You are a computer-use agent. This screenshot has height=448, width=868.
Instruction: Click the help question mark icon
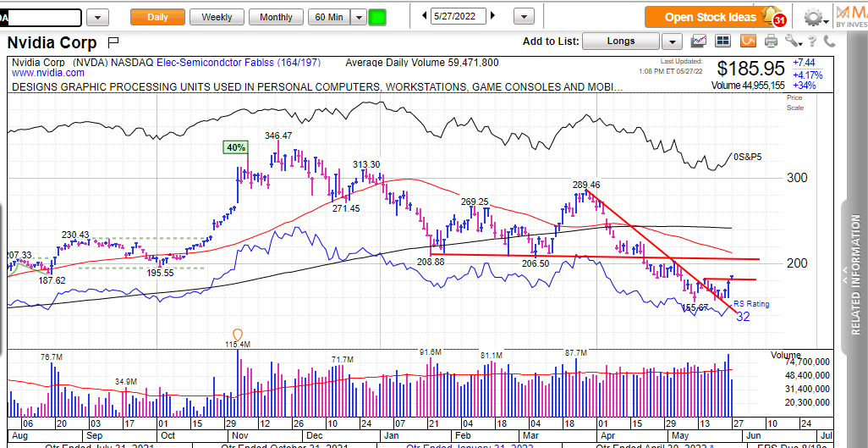click(x=812, y=41)
